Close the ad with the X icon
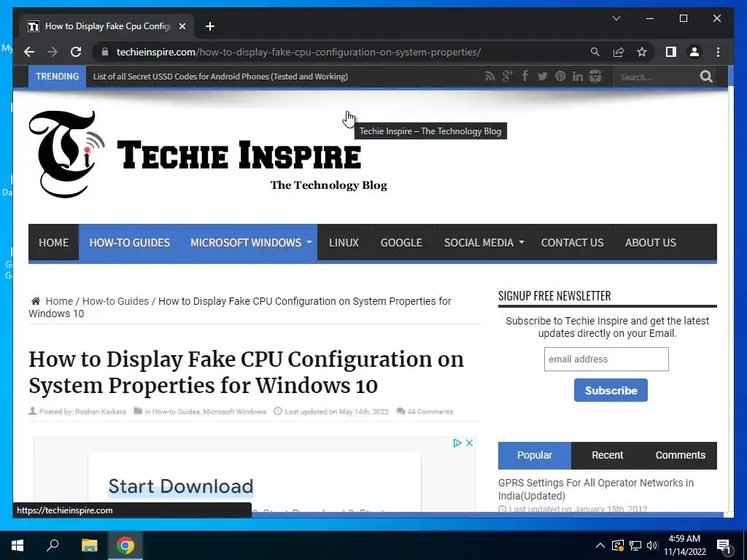The width and height of the screenshot is (747, 560). pyautogui.click(x=469, y=443)
